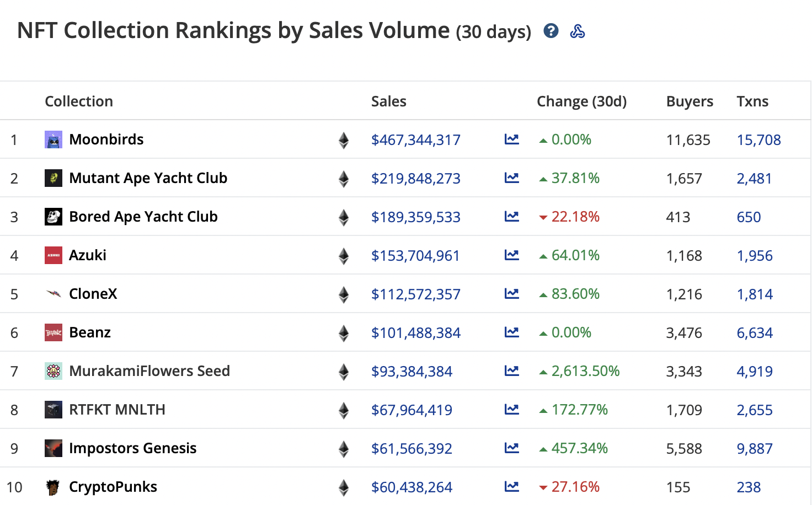The image size is (812, 505).
Task: Sort by the Buyers column header
Action: tap(690, 101)
